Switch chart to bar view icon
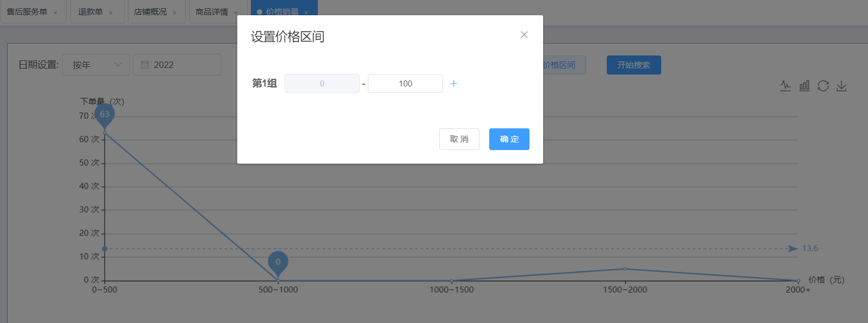The width and height of the screenshot is (868, 323). [x=804, y=86]
